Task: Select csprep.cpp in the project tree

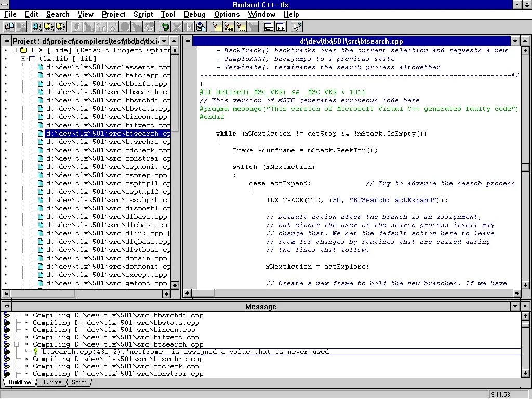Action: click(107, 175)
